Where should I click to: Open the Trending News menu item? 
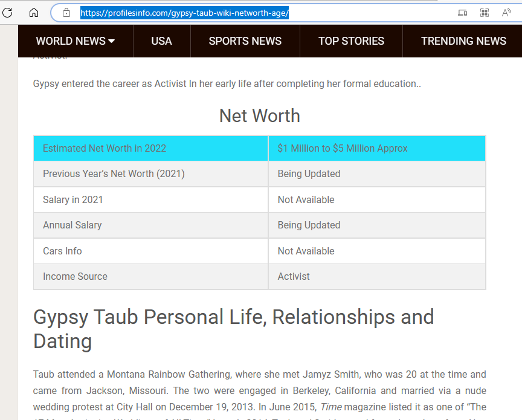pos(463,41)
